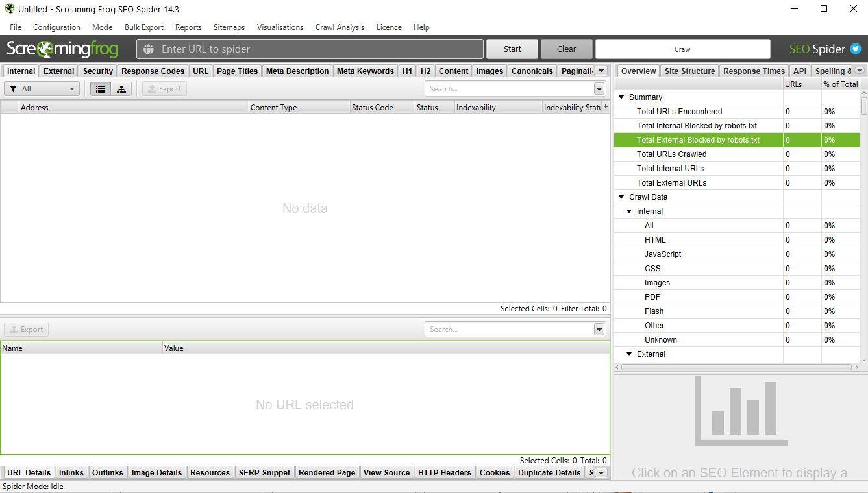This screenshot has width=868, height=493.
Task: Click the plus icon to add columns
Action: click(x=606, y=107)
